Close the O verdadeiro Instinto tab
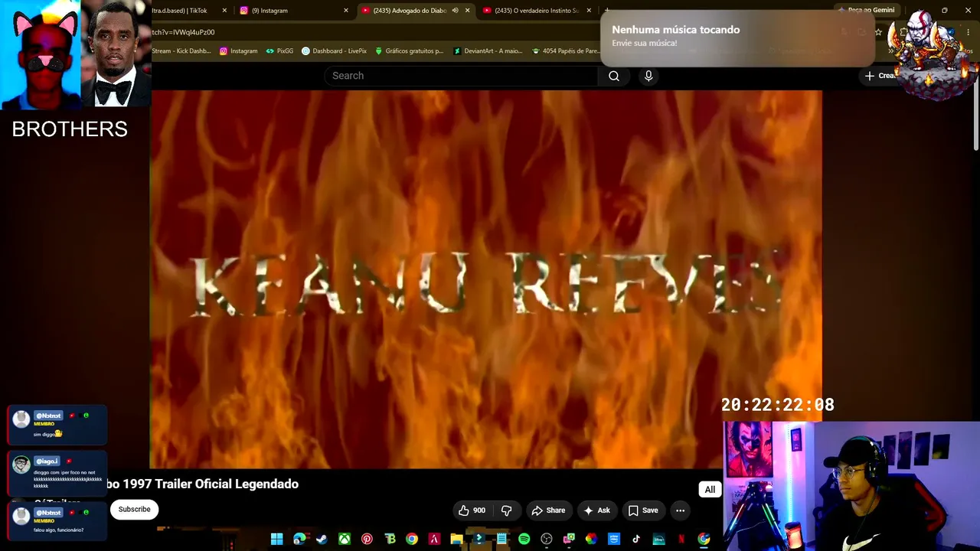This screenshot has height=551, width=980. (589, 11)
